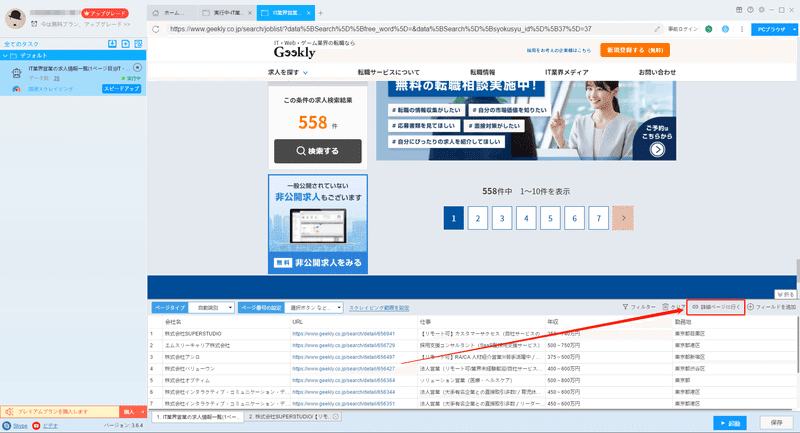
Task: Collapse the デフォルト folder group
Action: 5,55
